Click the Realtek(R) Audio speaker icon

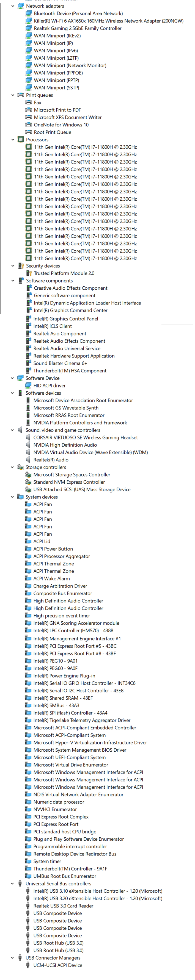tap(28, 460)
